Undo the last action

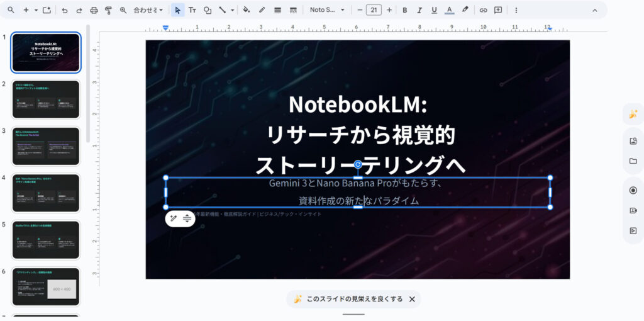[x=65, y=10]
